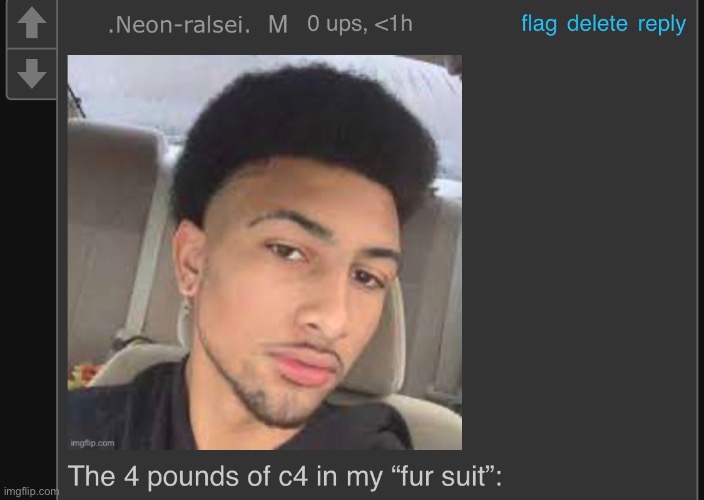Image resolution: width=704 pixels, height=500 pixels.
Task: Click the imgflip.com watermark in screen corner
Action: (31, 491)
